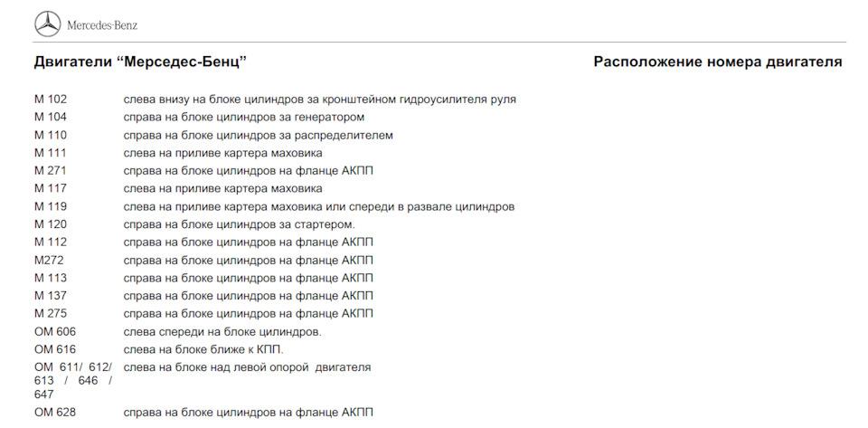
Task: Click the heading Двигатели "Мерседес-Бенц"
Action: click(x=140, y=62)
